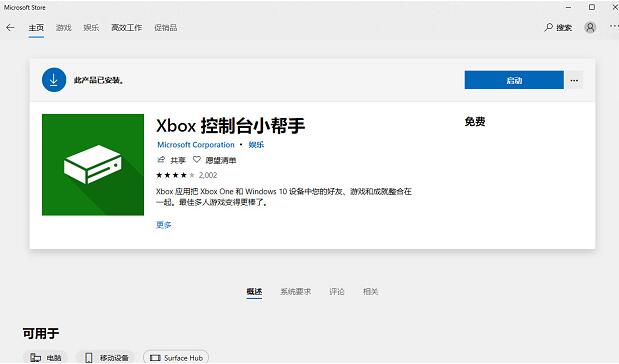The image size is (619, 364).
Task: Go back with the arrow icon
Action: pyautogui.click(x=10, y=28)
